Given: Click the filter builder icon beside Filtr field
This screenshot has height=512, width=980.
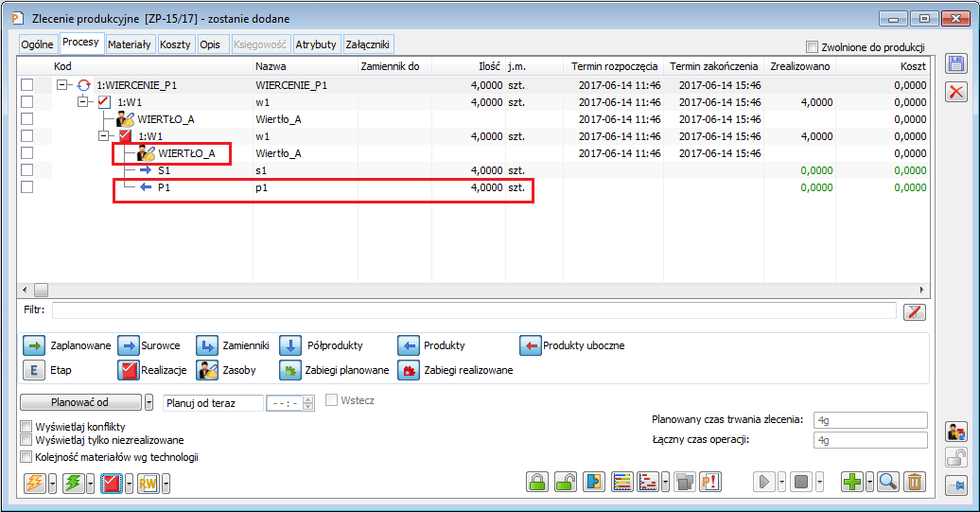Looking at the screenshot, I should pyautogui.click(x=915, y=312).
